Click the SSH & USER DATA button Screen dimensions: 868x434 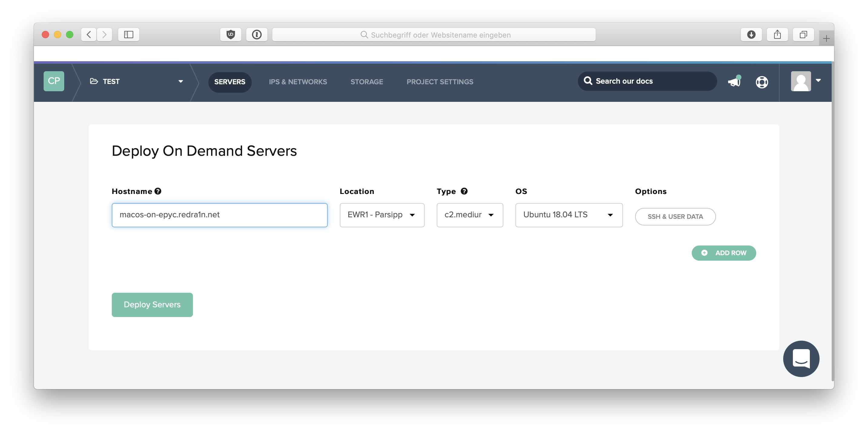(675, 216)
